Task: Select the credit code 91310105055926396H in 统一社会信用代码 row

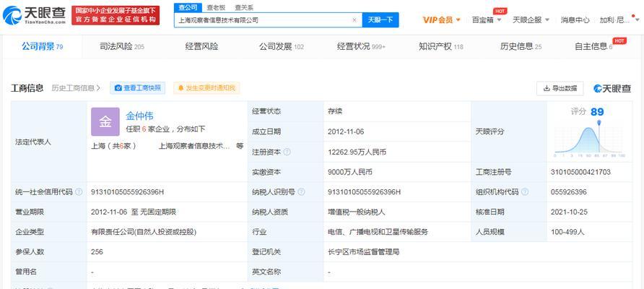Action: (x=127, y=192)
